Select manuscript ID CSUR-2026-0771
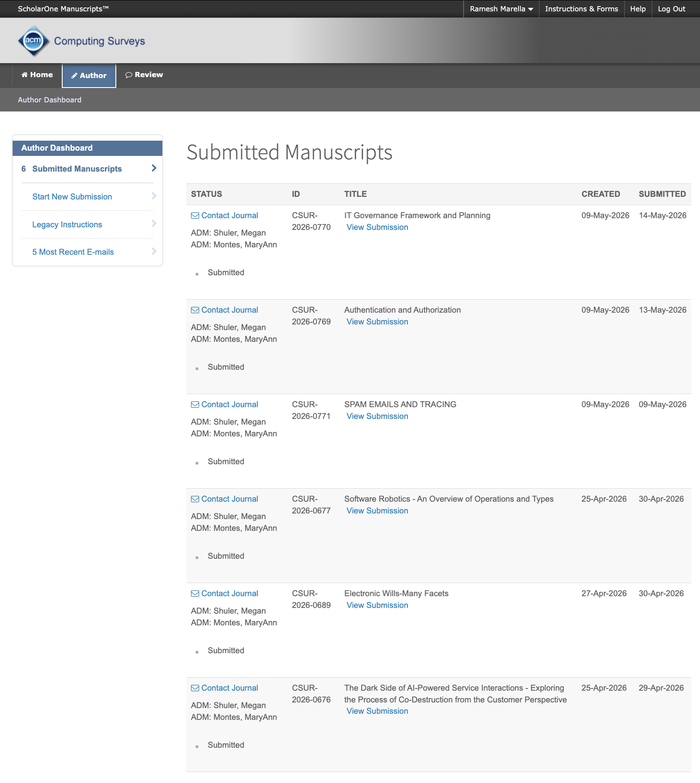 (311, 410)
